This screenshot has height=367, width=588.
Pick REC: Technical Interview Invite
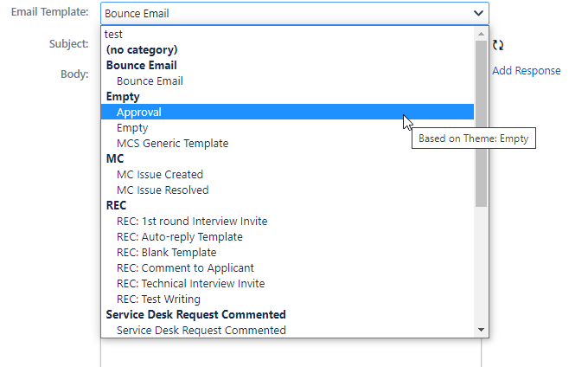coord(287,283)
